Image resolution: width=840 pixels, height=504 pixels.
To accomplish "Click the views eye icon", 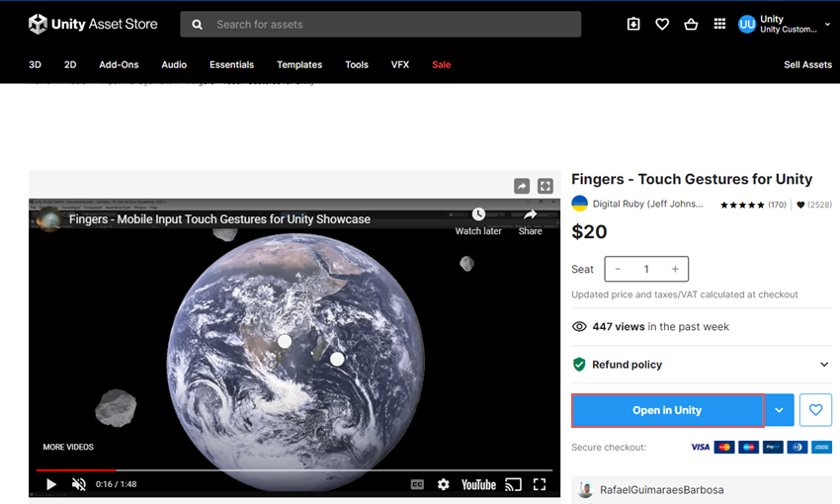I will point(579,327).
